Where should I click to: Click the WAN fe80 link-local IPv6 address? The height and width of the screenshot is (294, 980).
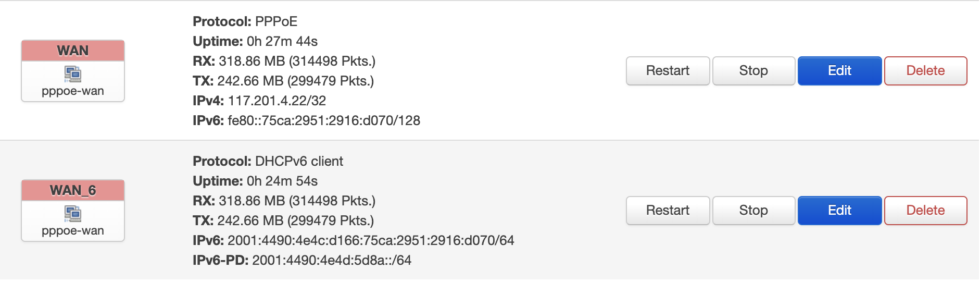click(323, 120)
